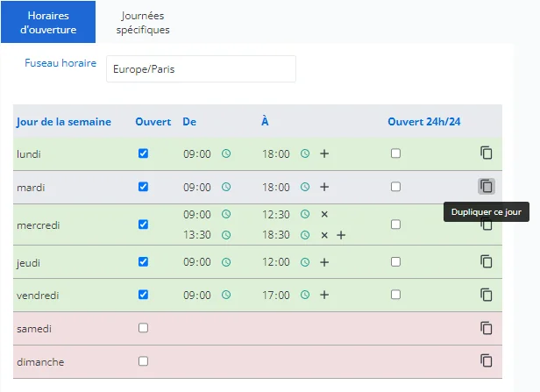
Task: Check the Ouvert box for dimanche
Action: tap(143, 361)
